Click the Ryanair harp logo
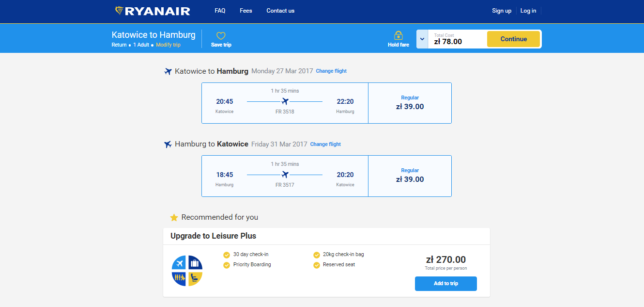This screenshot has height=307, width=644. pyautogui.click(x=120, y=11)
